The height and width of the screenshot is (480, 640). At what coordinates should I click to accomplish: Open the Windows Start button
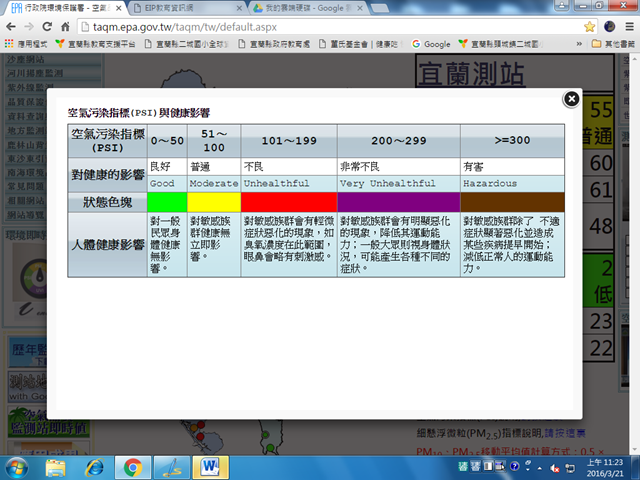(16, 468)
